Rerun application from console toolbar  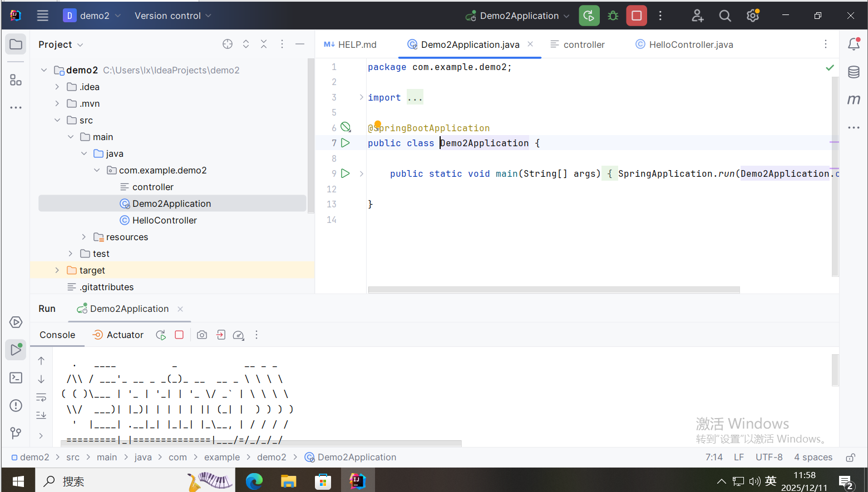[161, 335]
